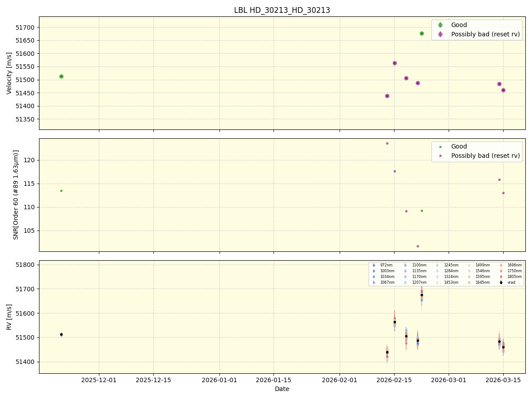Click the 1135nm legend label text
Screen dimensions: 532x399
coord(419,271)
